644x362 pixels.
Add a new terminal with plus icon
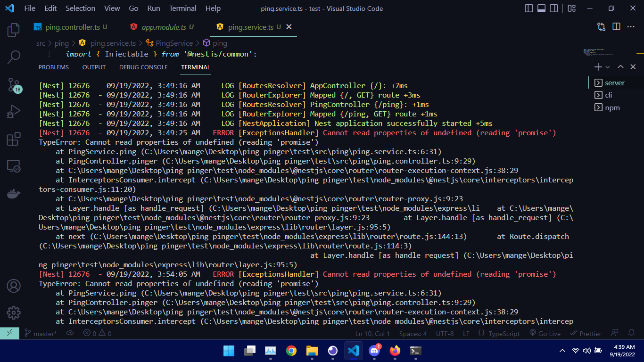pyautogui.click(x=598, y=67)
